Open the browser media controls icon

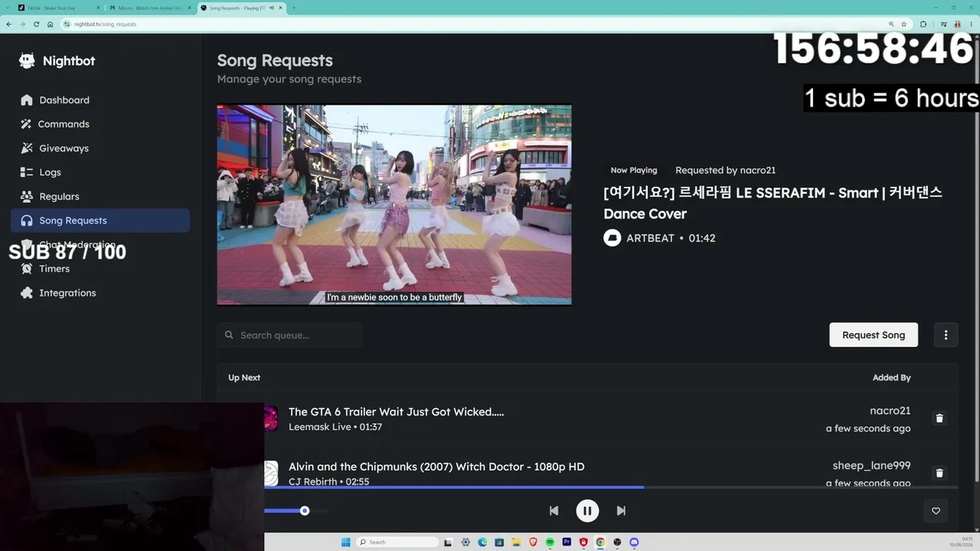[942, 24]
